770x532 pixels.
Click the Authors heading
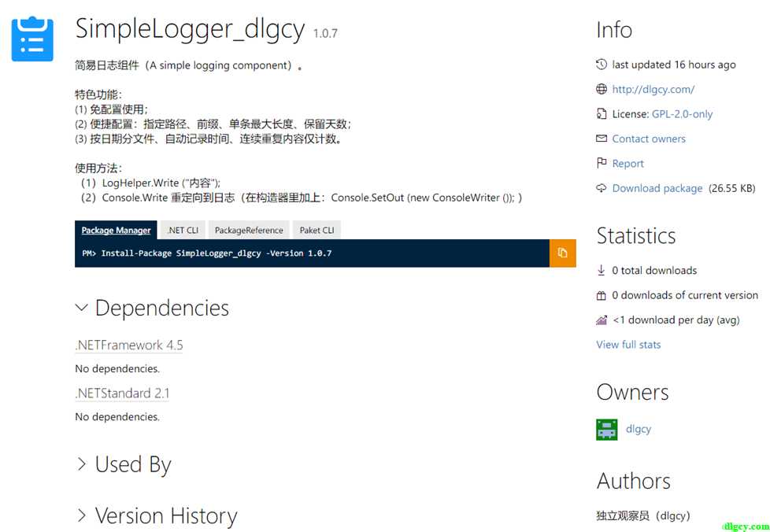(634, 481)
